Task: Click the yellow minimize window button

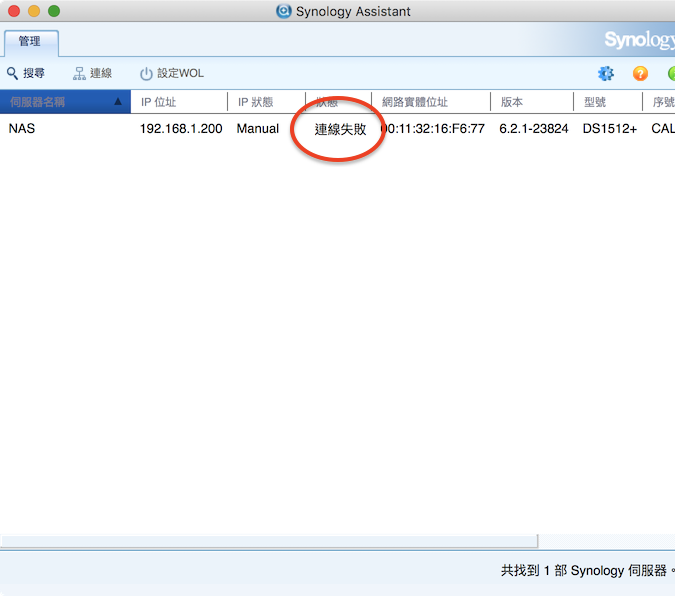Action: [x=34, y=11]
